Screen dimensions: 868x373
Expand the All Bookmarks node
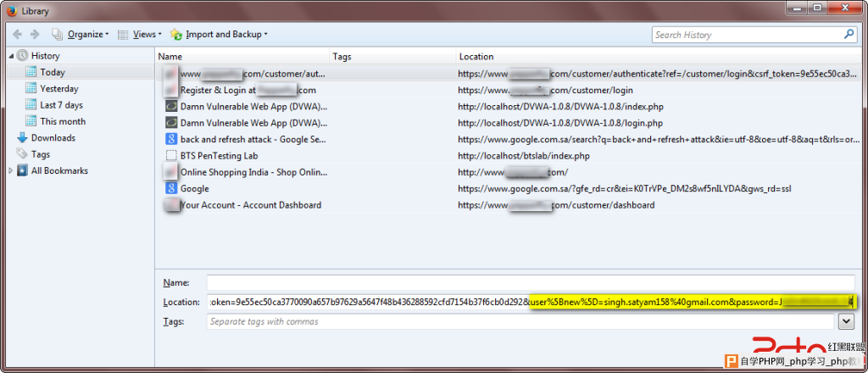pos(11,171)
